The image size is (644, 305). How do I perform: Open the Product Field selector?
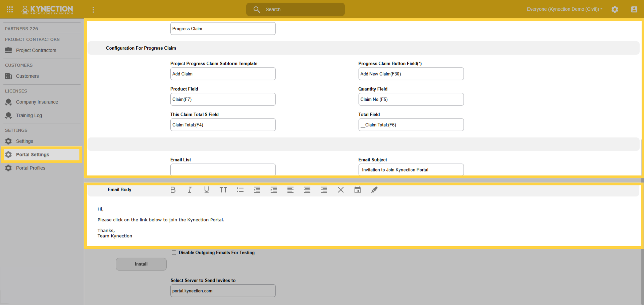point(223,99)
